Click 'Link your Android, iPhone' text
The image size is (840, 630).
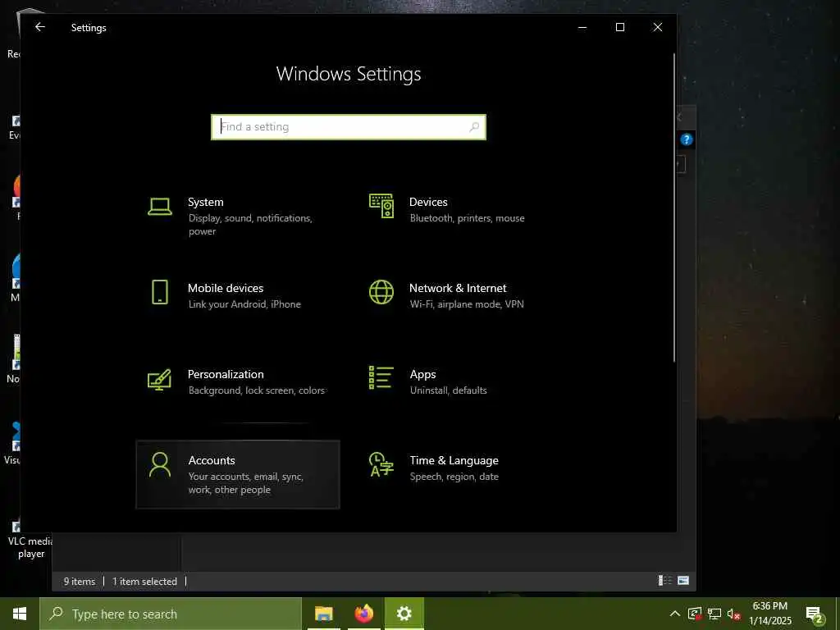click(244, 304)
